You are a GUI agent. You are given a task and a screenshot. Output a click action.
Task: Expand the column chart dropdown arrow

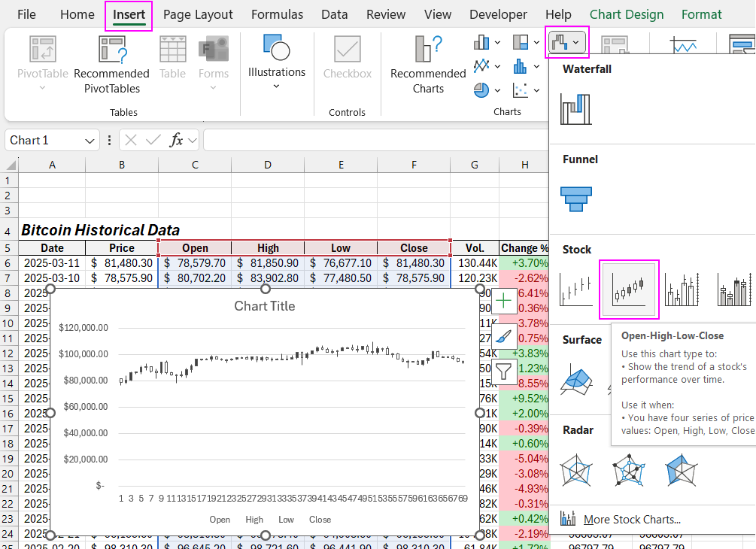pyautogui.click(x=497, y=41)
